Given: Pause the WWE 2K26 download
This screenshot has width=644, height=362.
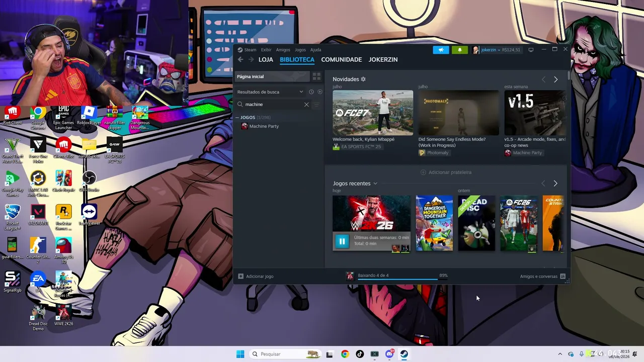Looking at the screenshot, I should point(342,241).
